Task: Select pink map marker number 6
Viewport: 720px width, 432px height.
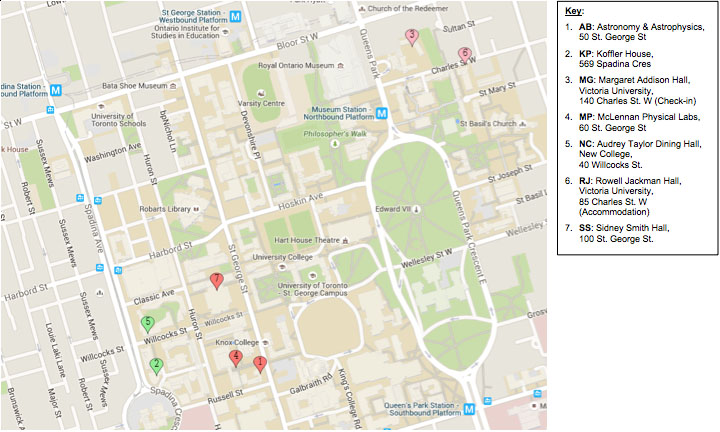Action: 465,55
